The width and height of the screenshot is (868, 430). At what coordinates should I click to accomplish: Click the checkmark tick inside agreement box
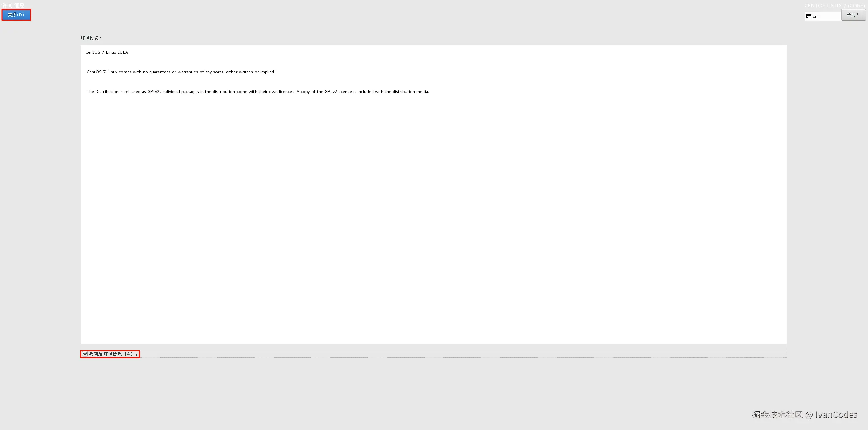[x=85, y=354]
